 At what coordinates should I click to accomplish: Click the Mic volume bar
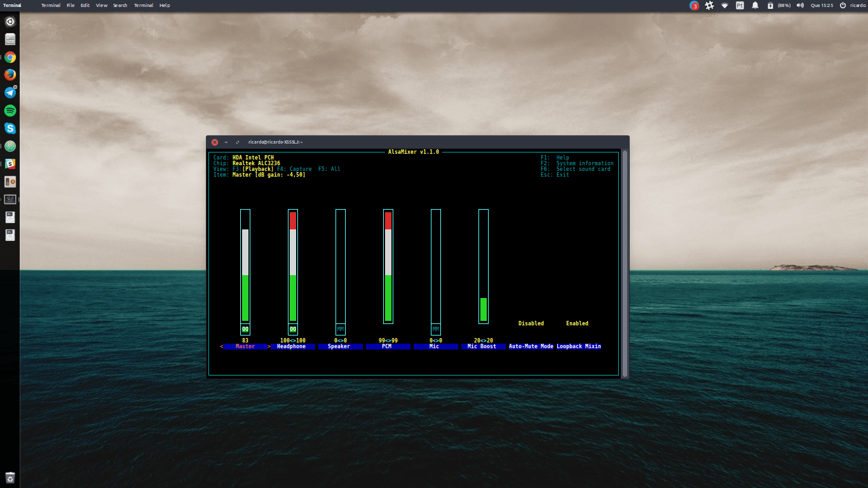point(436,266)
